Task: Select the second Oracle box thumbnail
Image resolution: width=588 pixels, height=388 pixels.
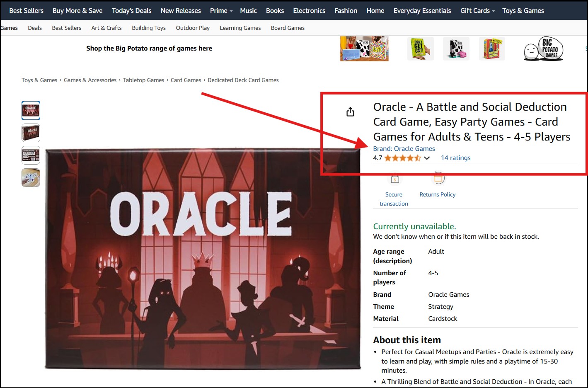Action: coord(31,133)
